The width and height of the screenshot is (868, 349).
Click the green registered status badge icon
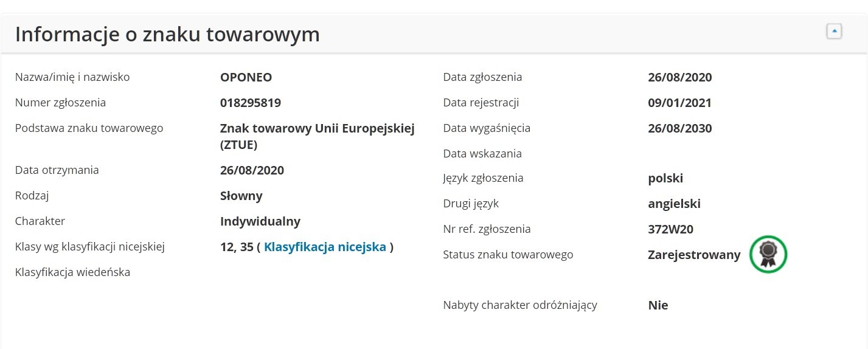coord(768,254)
